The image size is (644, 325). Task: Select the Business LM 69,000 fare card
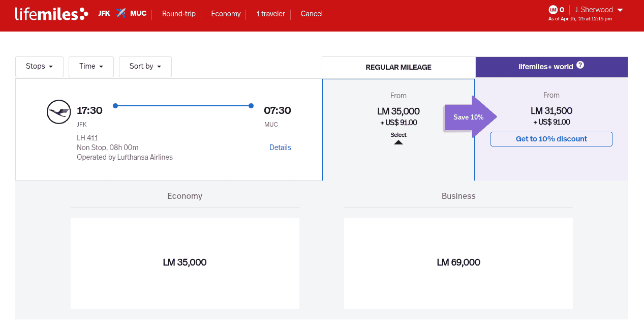coord(458,263)
